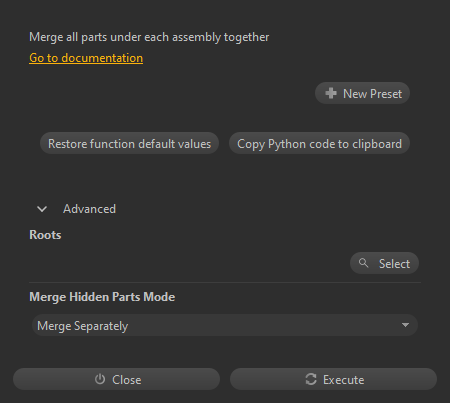Click the Advanced section label

click(x=89, y=209)
